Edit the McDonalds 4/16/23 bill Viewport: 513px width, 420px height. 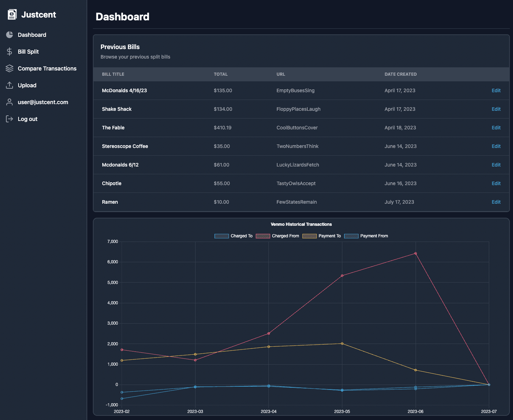496,90
